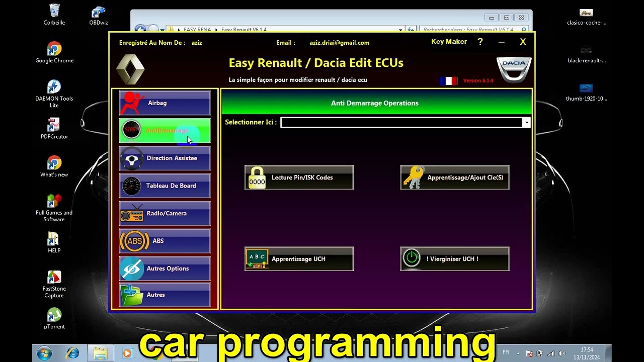
Task: Select the clasico-coche desktop image file
Action: (586, 16)
